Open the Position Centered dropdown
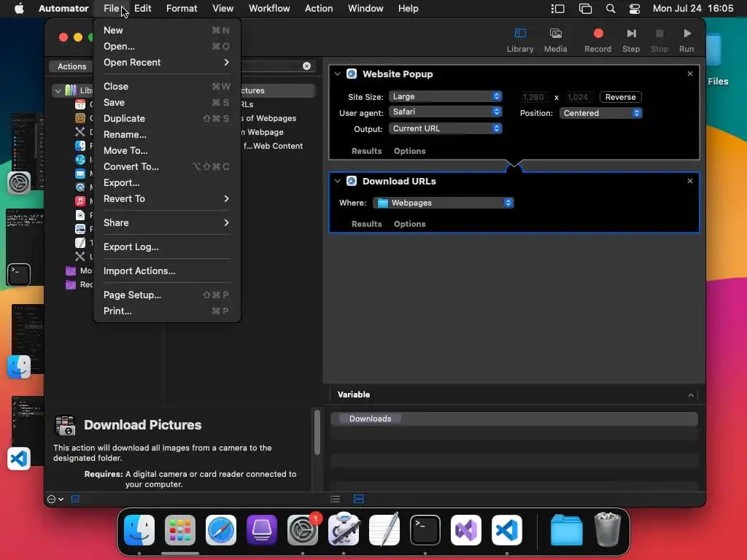 [601, 113]
